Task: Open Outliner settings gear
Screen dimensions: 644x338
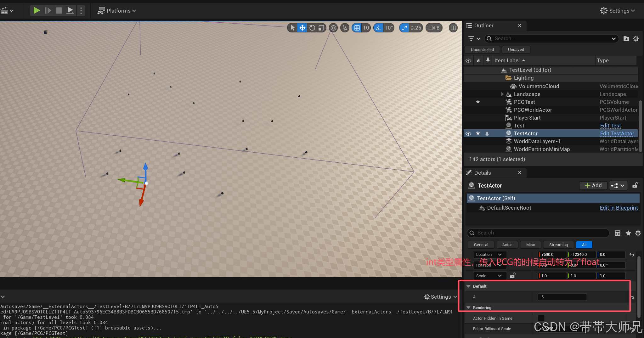Action: pyautogui.click(x=636, y=38)
